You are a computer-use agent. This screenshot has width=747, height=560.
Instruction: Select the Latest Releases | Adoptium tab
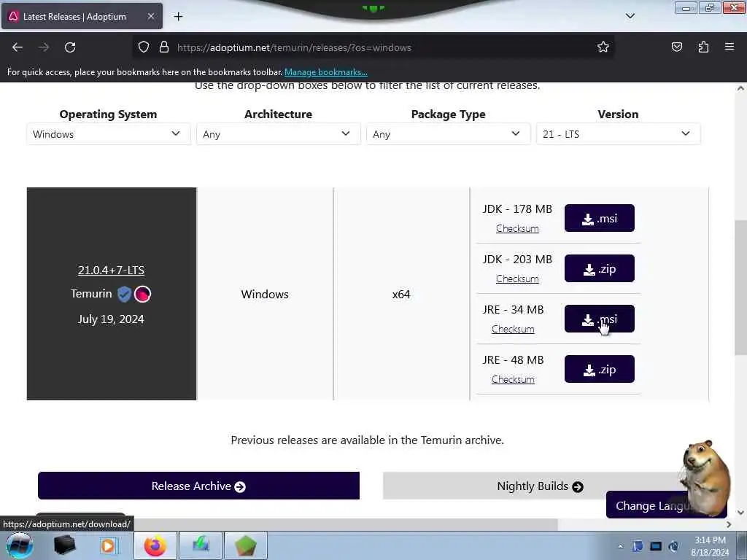coord(82,17)
